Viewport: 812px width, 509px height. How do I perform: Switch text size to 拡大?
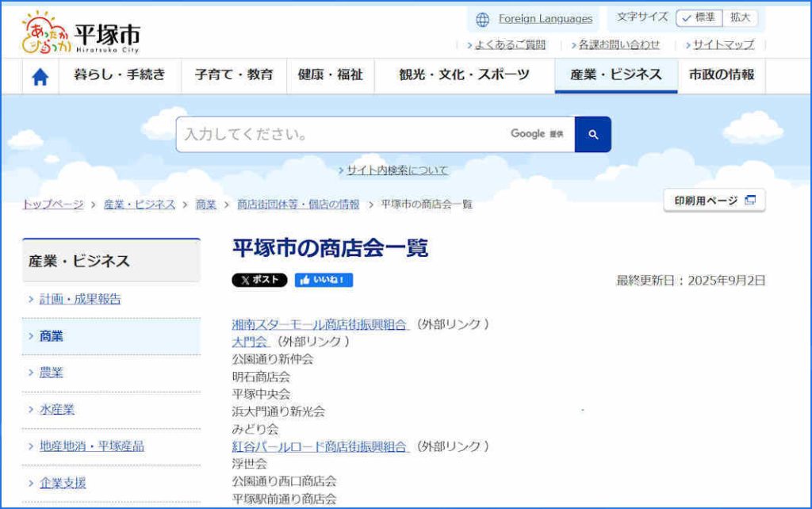click(741, 17)
